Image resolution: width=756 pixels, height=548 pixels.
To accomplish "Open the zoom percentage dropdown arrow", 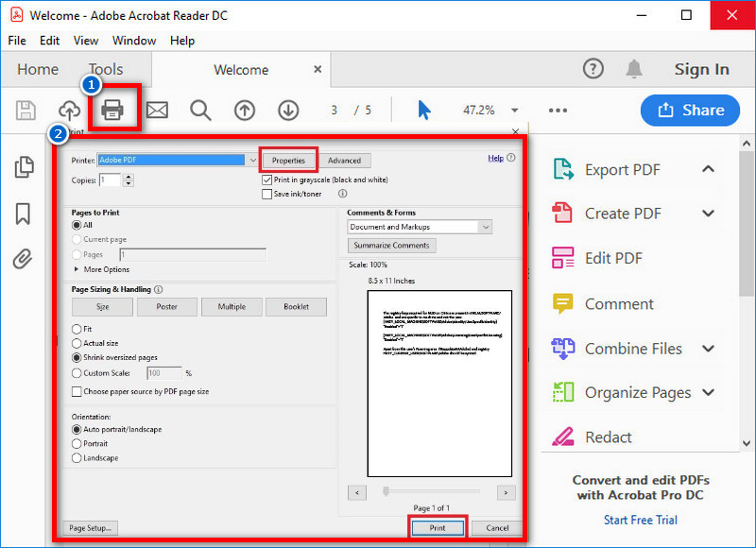I will pyautogui.click(x=514, y=111).
